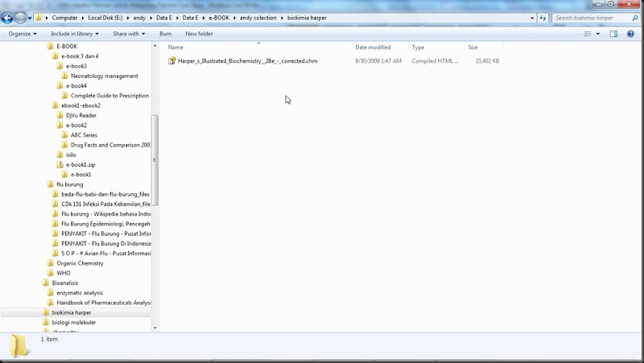Toggle the preview pane button
Image resolution: width=644 pixels, height=363 pixels.
[x=613, y=34]
